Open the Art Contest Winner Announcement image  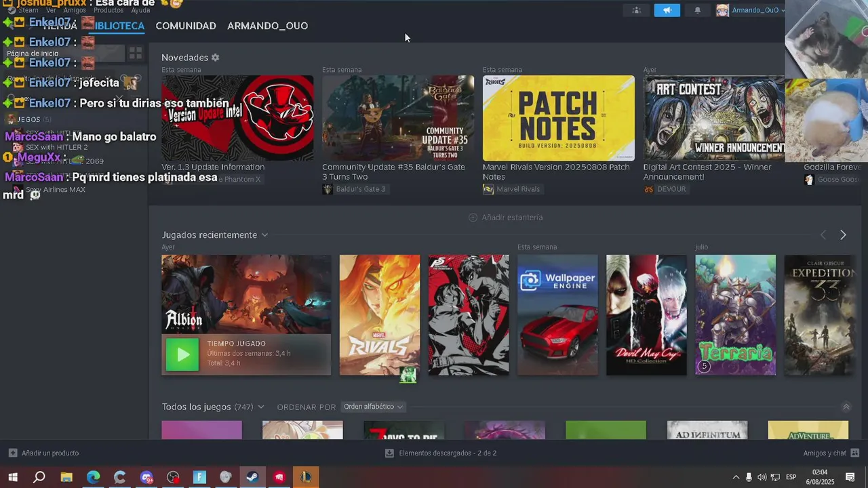point(714,118)
